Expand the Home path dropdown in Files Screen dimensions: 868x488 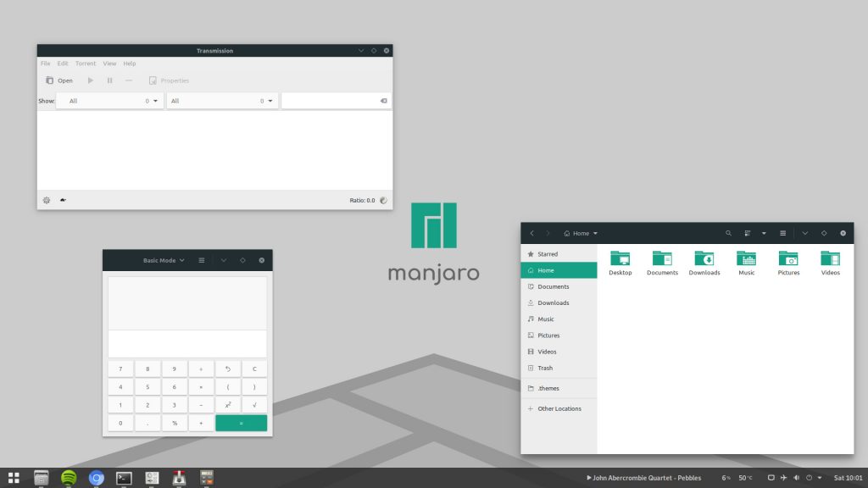pyautogui.click(x=580, y=234)
